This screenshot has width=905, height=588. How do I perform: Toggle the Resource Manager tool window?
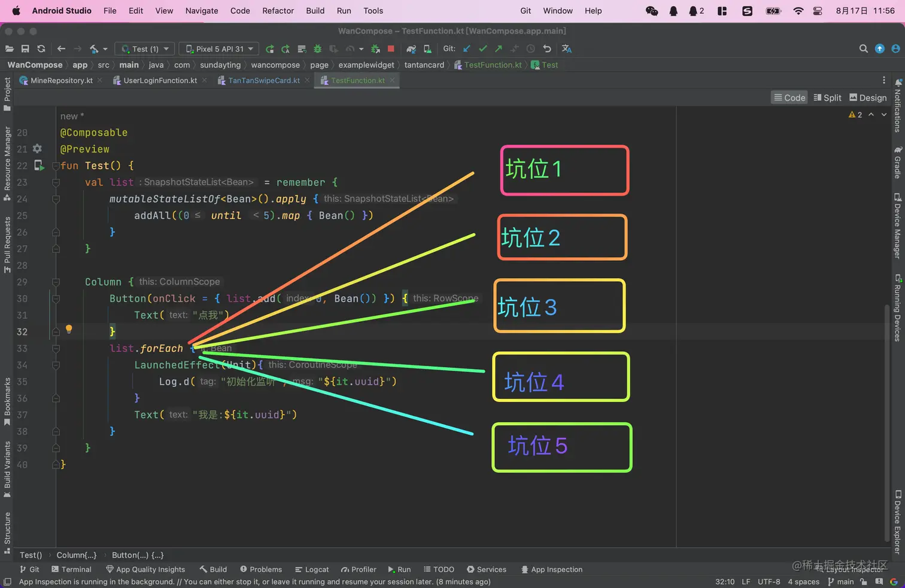[7, 164]
